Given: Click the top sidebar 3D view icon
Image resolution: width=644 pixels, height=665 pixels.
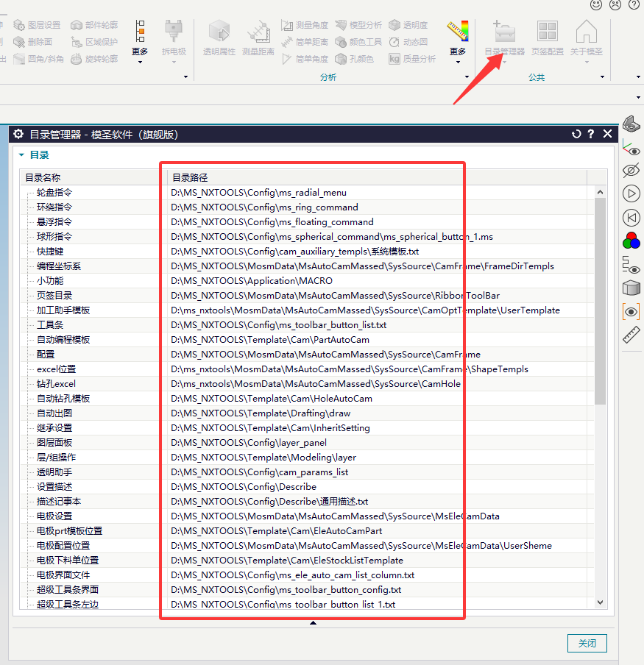Looking at the screenshot, I should point(631,124).
